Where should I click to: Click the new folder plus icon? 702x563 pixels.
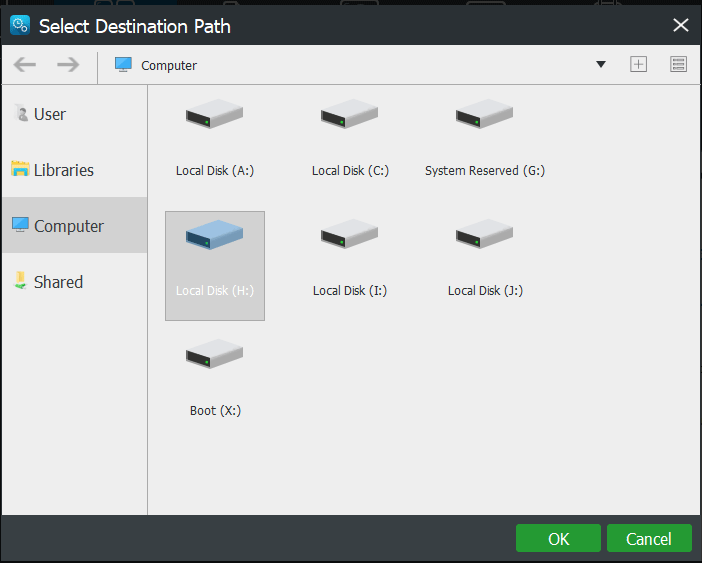[638, 64]
